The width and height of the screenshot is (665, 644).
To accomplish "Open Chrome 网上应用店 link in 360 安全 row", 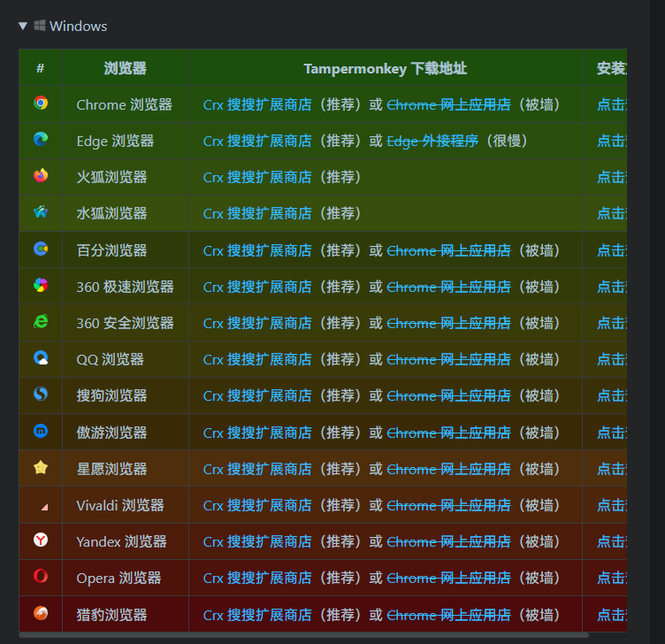I will (x=448, y=323).
